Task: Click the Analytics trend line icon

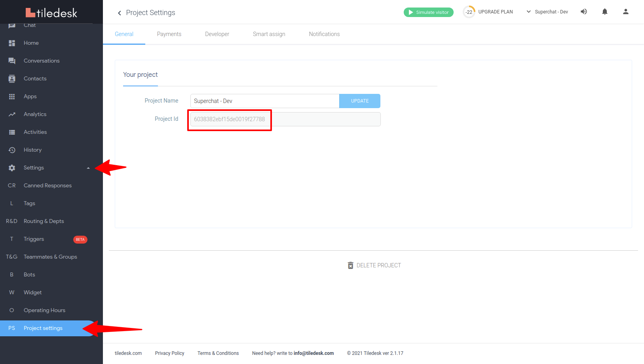Action: pos(12,114)
